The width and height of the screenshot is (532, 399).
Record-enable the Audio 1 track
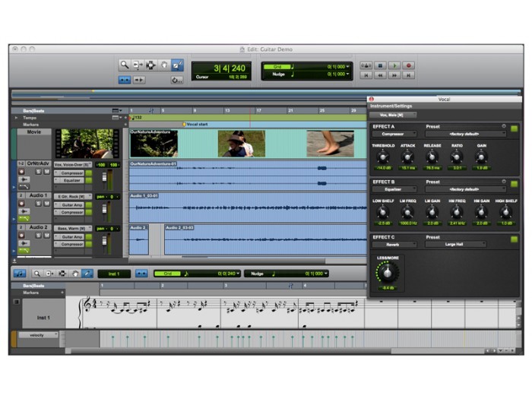coord(21,204)
